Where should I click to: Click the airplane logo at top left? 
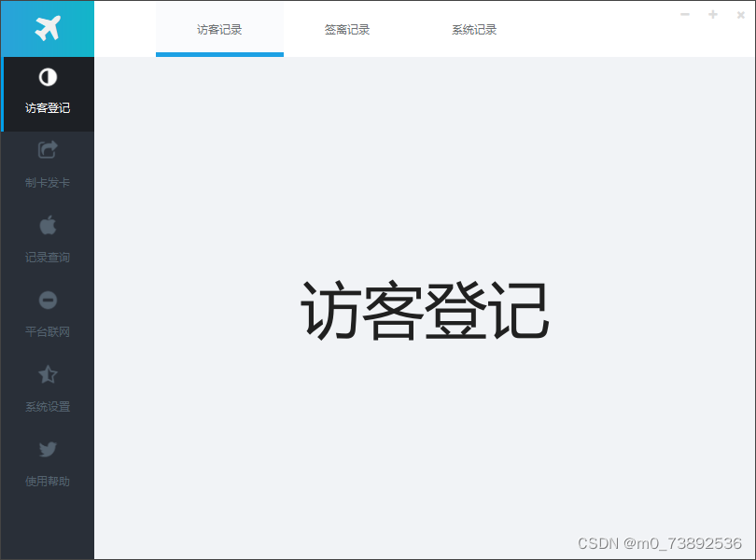click(x=47, y=28)
